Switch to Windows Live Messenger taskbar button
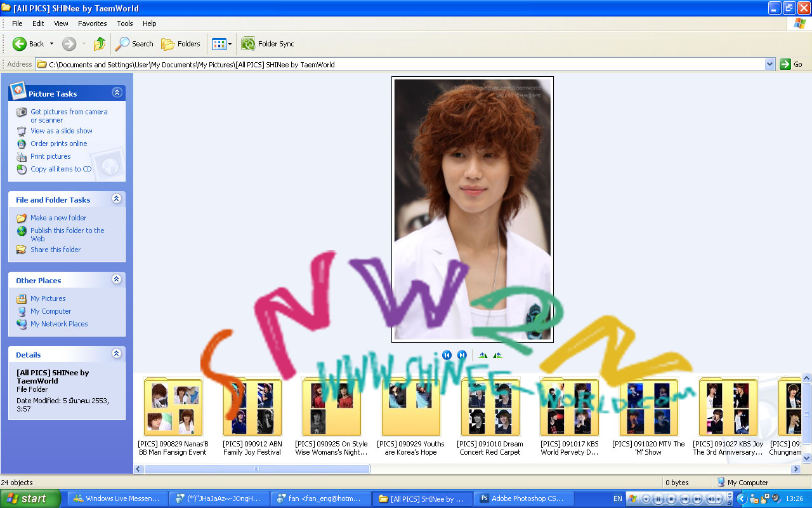This screenshot has width=812, height=508. coord(118,498)
